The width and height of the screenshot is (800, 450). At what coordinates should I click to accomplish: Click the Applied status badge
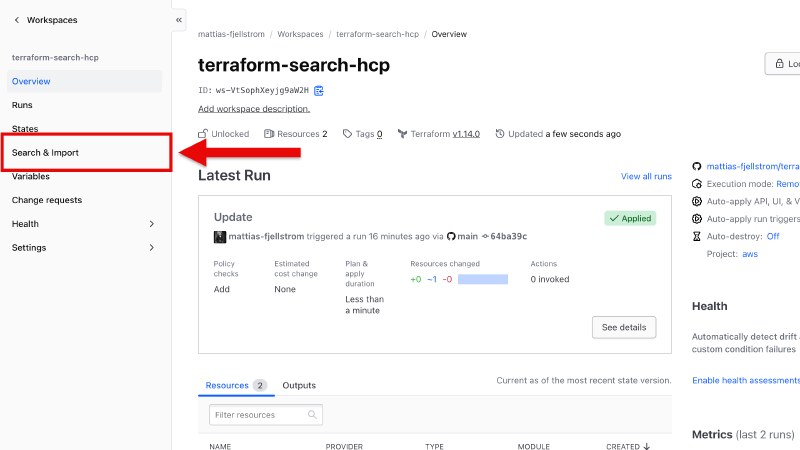(x=630, y=218)
